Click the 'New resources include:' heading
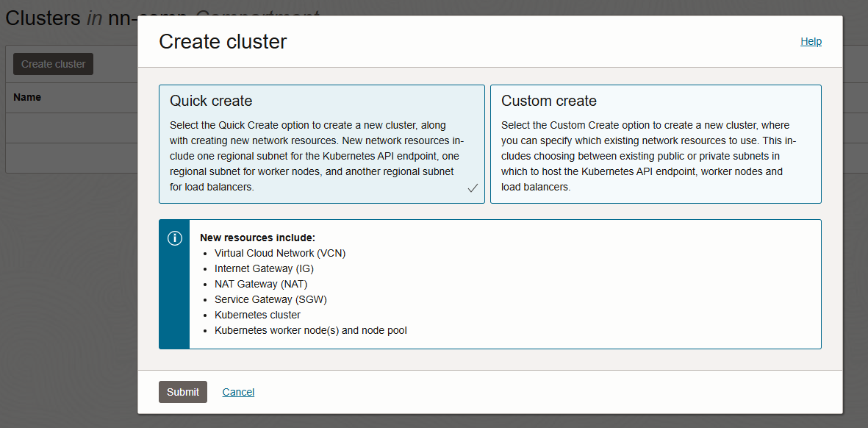This screenshot has height=428, width=868. tap(257, 238)
